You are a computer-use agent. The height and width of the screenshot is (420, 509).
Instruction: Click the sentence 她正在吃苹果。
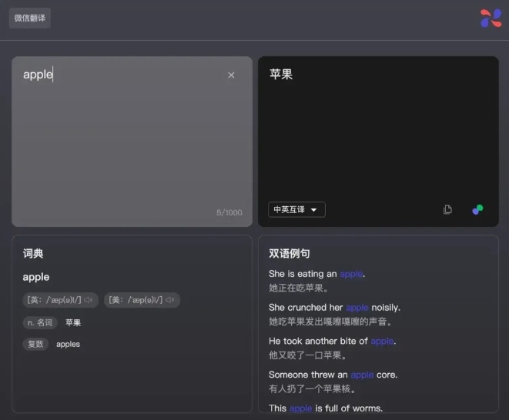coord(299,288)
